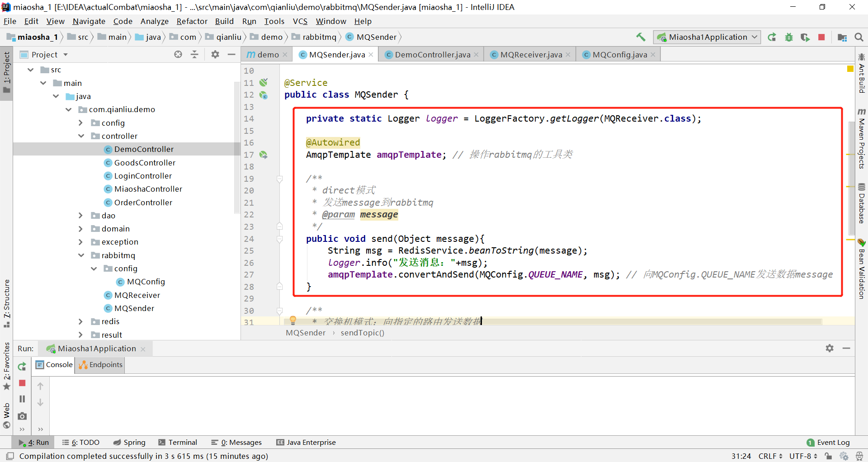
Task: Switch to the DemoController.java tab
Action: point(432,55)
